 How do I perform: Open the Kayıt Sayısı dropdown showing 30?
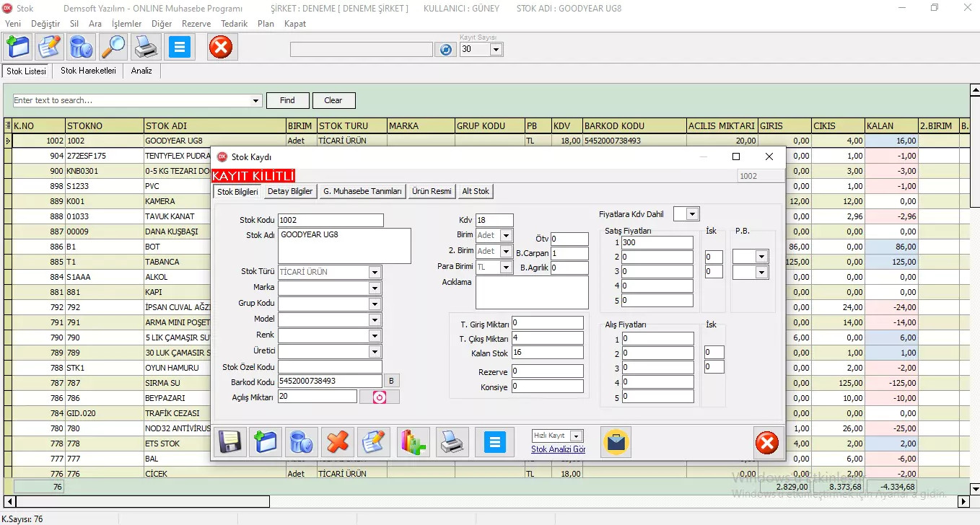[x=496, y=50]
